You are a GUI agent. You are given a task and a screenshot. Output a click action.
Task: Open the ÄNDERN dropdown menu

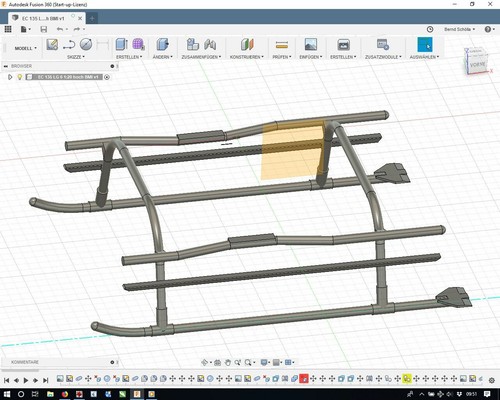point(163,57)
